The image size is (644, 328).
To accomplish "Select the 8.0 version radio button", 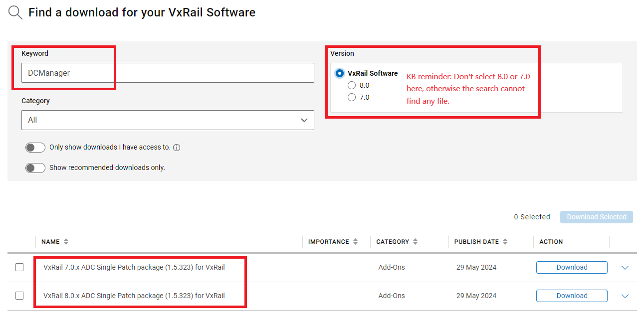I will coord(351,85).
